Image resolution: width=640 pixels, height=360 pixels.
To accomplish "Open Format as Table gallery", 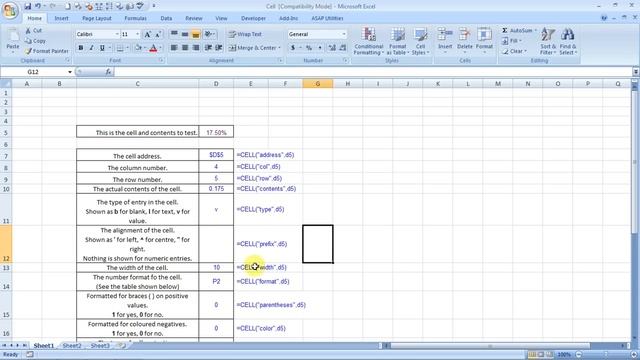I will 397,41.
